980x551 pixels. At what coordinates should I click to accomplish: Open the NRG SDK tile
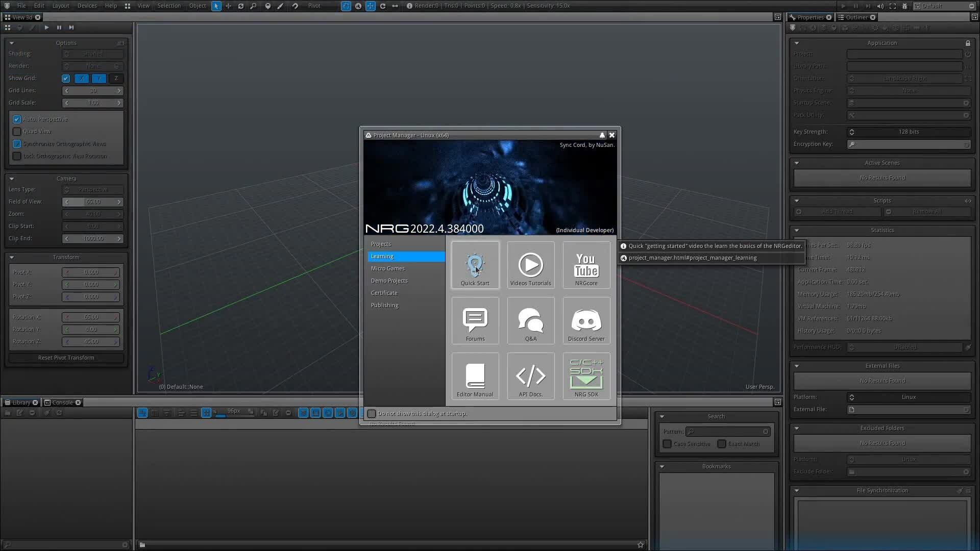click(586, 376)
